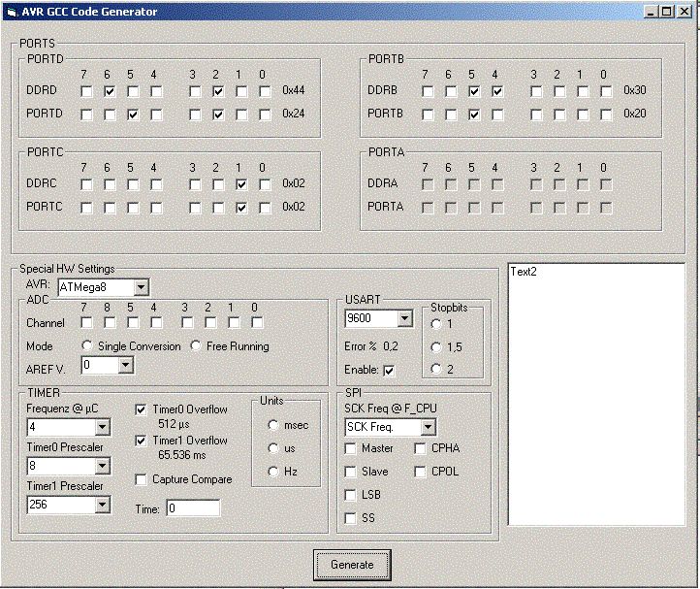Select the Single Conversion ADC mode

point(88,346)
